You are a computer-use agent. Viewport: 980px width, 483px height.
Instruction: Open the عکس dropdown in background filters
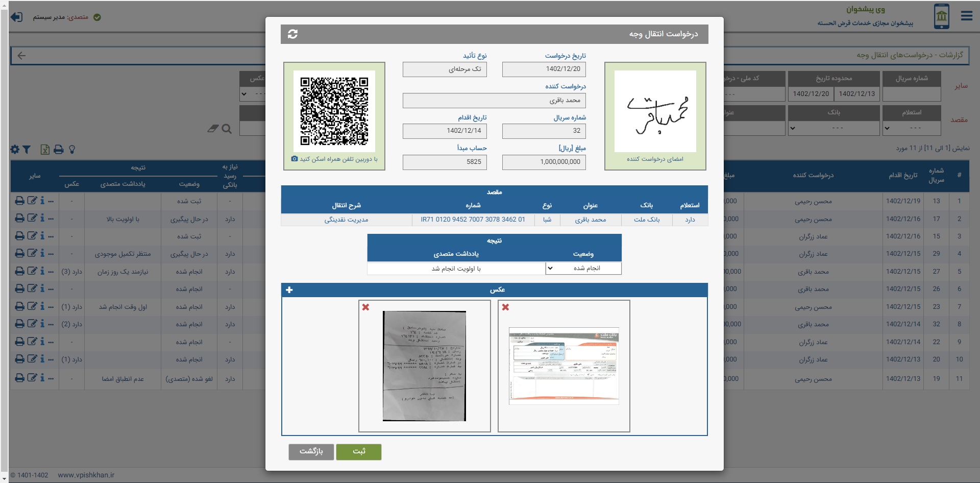pyautogui.click(x=253, y=94)
